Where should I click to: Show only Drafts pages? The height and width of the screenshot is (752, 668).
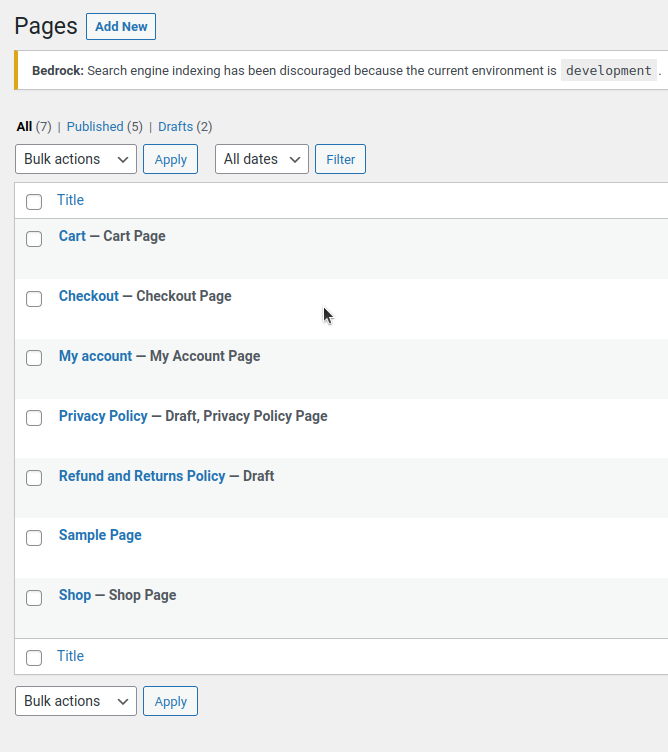tap(175, 127)
